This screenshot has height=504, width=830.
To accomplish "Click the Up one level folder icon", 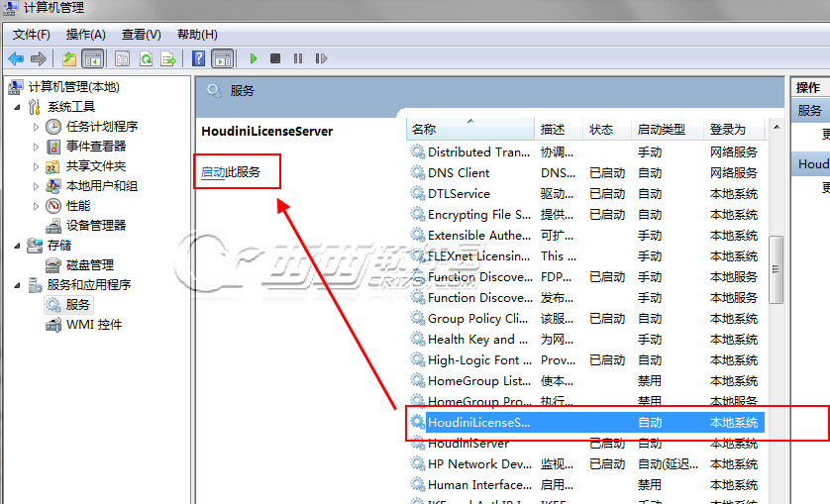I will tap(68, 58).
